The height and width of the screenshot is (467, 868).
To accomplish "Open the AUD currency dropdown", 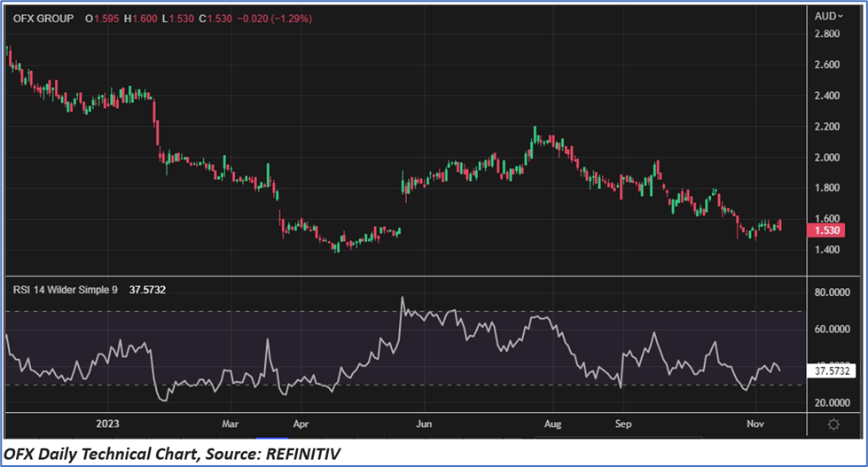I will 828,17.
